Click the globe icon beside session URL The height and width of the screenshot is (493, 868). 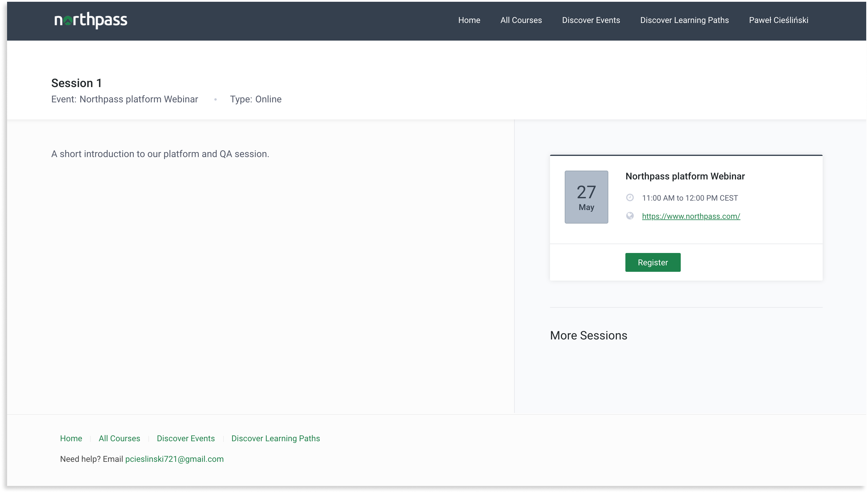tap(630, 216)
